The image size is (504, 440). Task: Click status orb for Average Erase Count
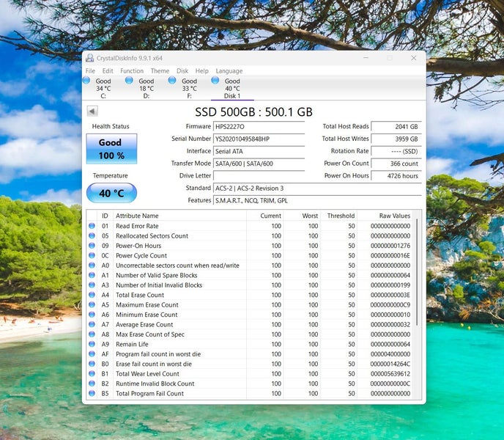(92, 324)
